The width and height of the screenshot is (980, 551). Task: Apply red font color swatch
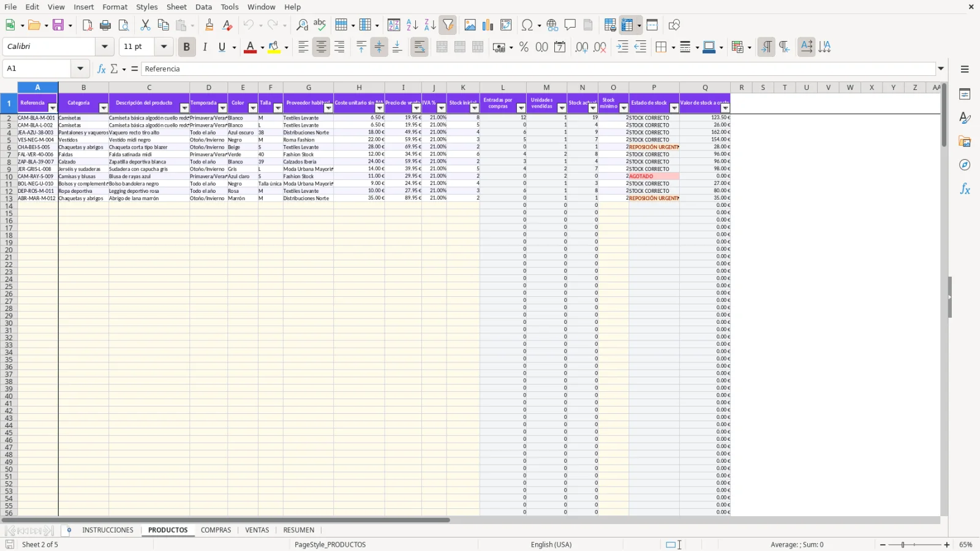[250, 47]
